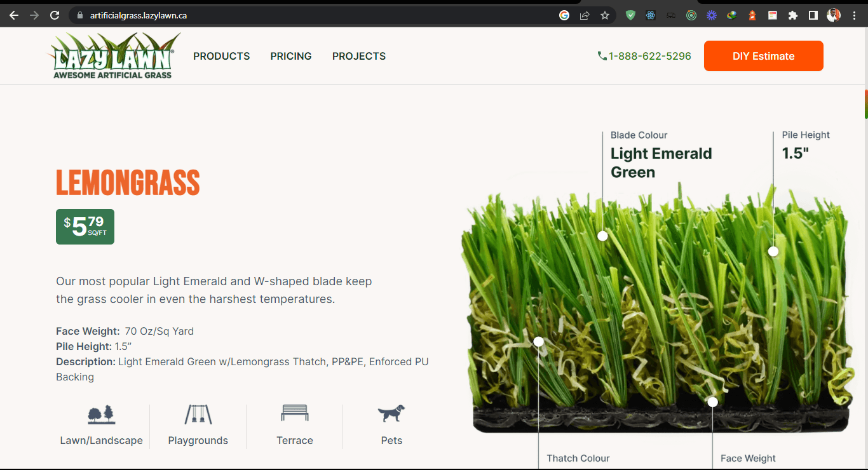Click the Google icon in the address bar

click(564, 15)
